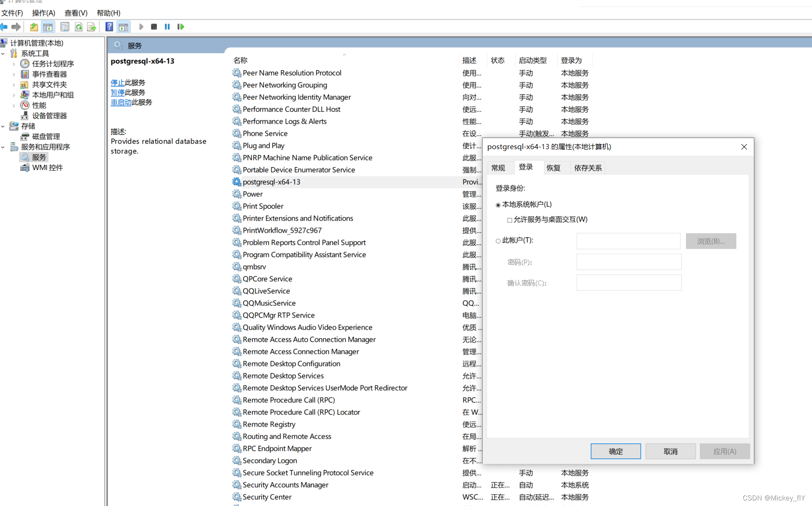
Task: Open Shared Folders (共享文件夹) tree node
Action: tap(49, 84)
